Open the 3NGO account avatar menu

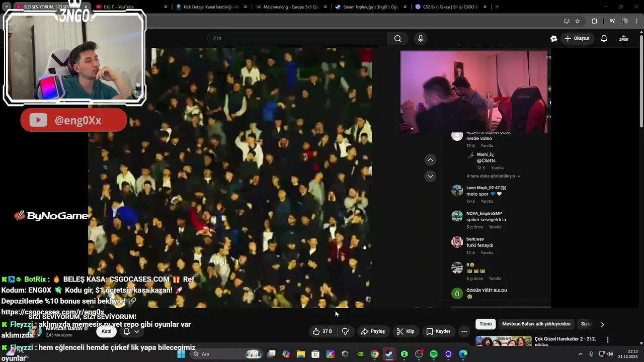tap(624, 39)
